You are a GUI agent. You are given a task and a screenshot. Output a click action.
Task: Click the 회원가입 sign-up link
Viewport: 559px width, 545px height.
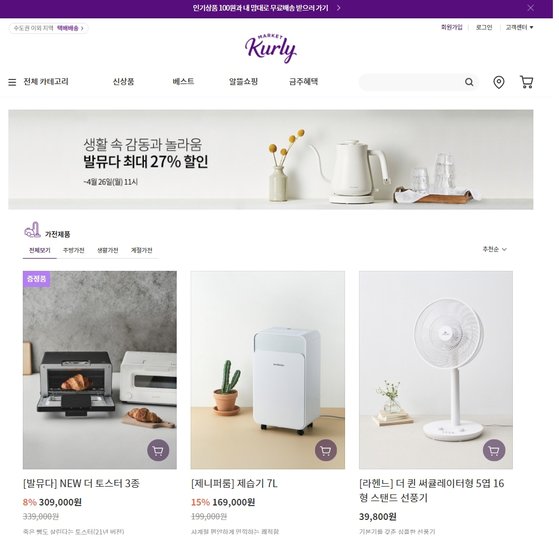coord(452,27)
